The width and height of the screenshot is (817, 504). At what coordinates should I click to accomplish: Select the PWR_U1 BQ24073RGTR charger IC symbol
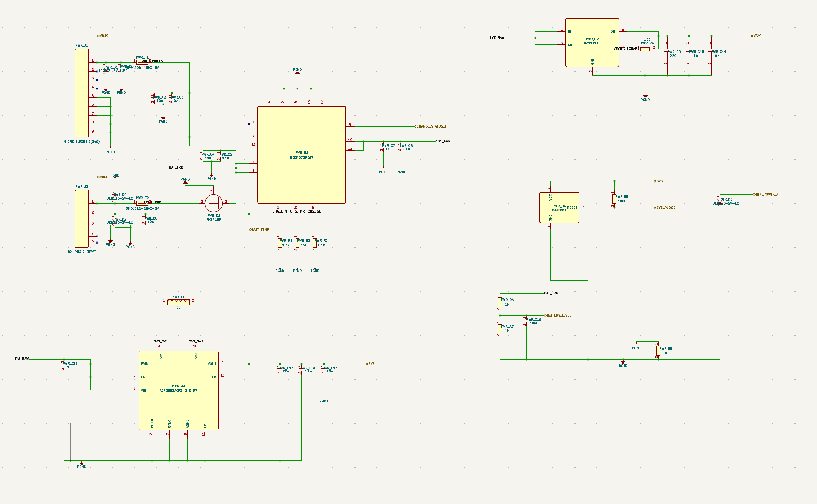tap(301, 155)
